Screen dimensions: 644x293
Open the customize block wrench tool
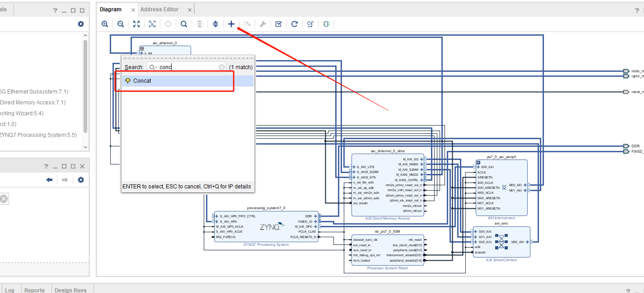pos(263,24)
